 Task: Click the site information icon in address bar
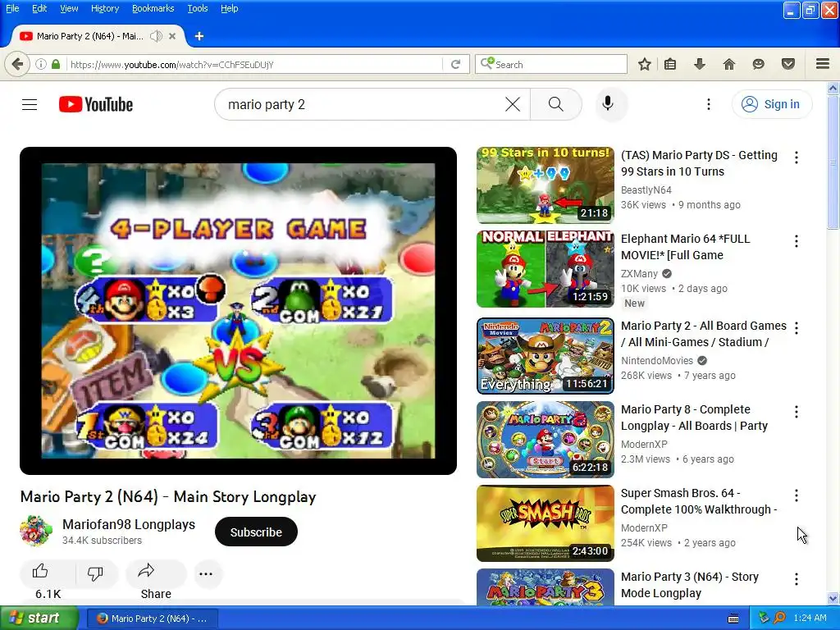(41, 64)
